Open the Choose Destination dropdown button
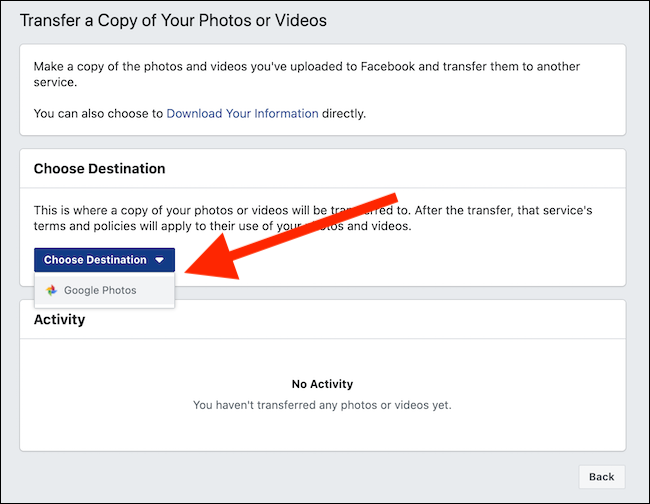The image size is (650, 504). click(104, 260)
